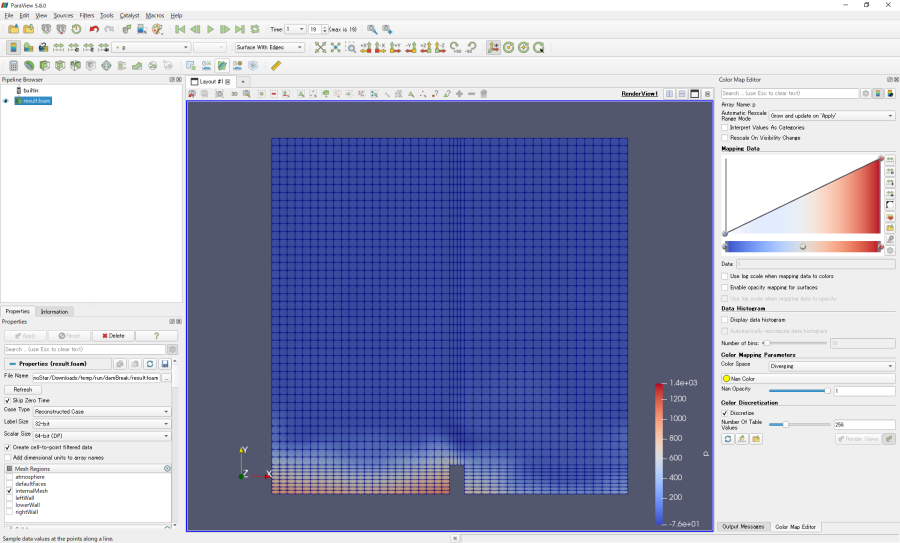Open the coloring array dropdown 'p'
This screenshot has height=543, width=900.
pos(152,48)
